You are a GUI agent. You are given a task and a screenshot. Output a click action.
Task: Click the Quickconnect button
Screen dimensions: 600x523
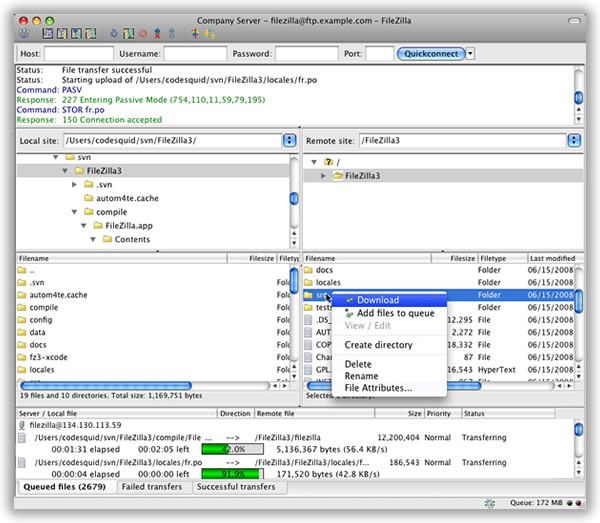click(x=431, y=54)
